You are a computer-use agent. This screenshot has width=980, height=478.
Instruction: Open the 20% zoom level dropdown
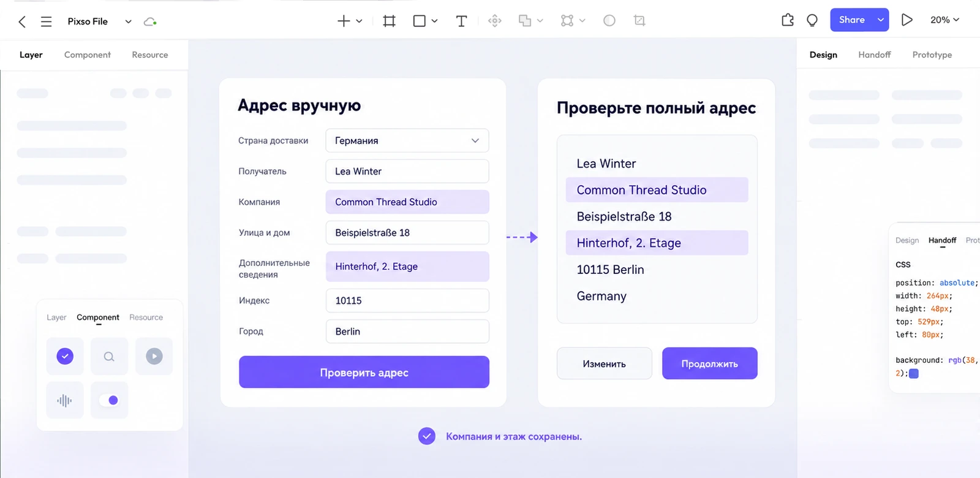[x=944, y=20]
